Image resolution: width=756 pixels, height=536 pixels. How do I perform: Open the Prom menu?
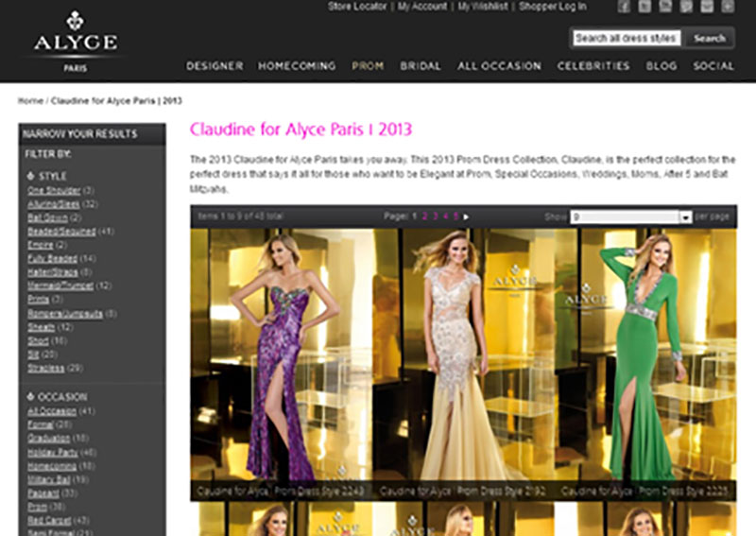[x=368, y=66]
